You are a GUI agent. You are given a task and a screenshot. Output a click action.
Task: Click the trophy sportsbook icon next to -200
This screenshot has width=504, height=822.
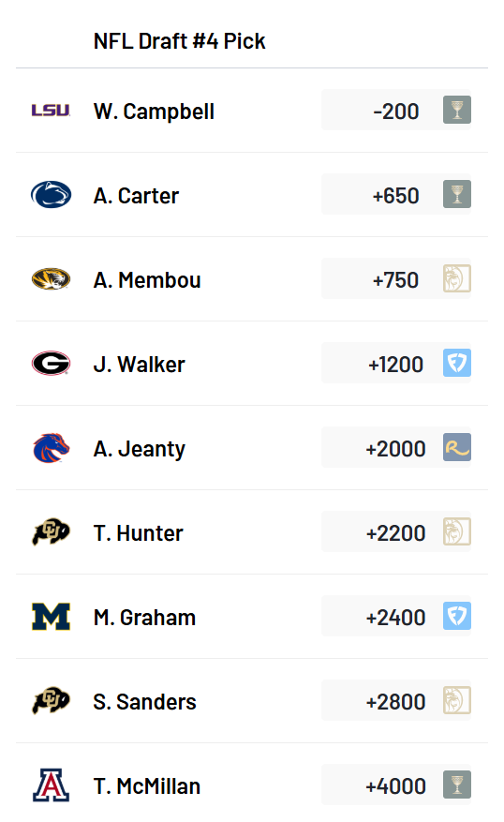pyautogui.click(x=457, y=110)
